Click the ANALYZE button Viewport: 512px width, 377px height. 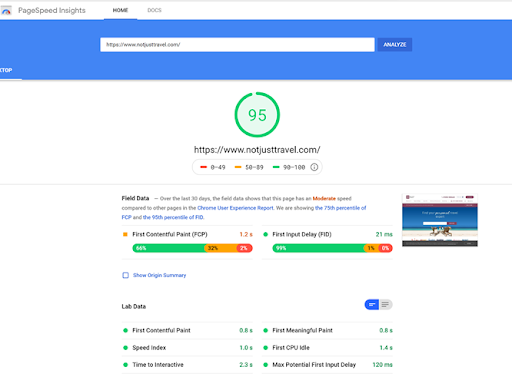(395, 45)
